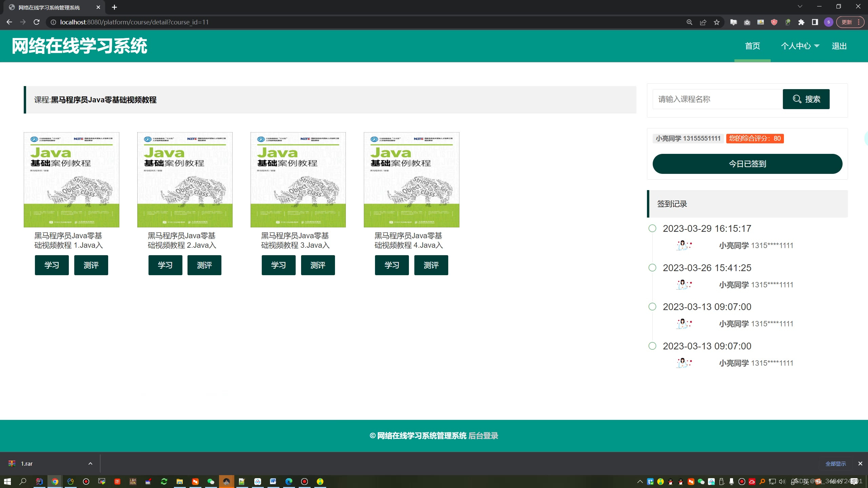This screenshot has height=488, width=868.
Task: Bookmark page with star icon
Action: coord(716,22)
